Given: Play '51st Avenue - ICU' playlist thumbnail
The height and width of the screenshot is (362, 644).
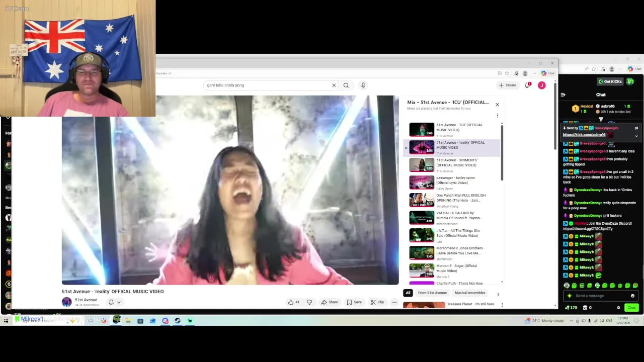Looking at the screenshot, I should coord(422,130).
